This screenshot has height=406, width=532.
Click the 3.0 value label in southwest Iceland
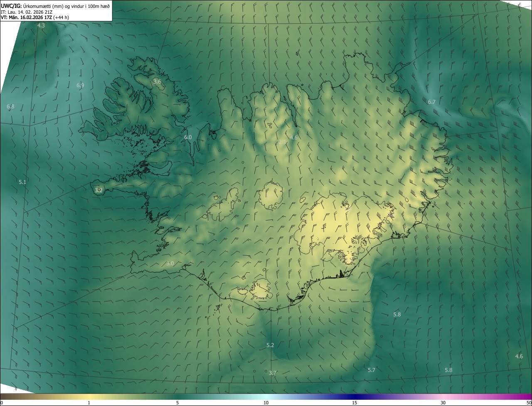click(x=170, y=264)
